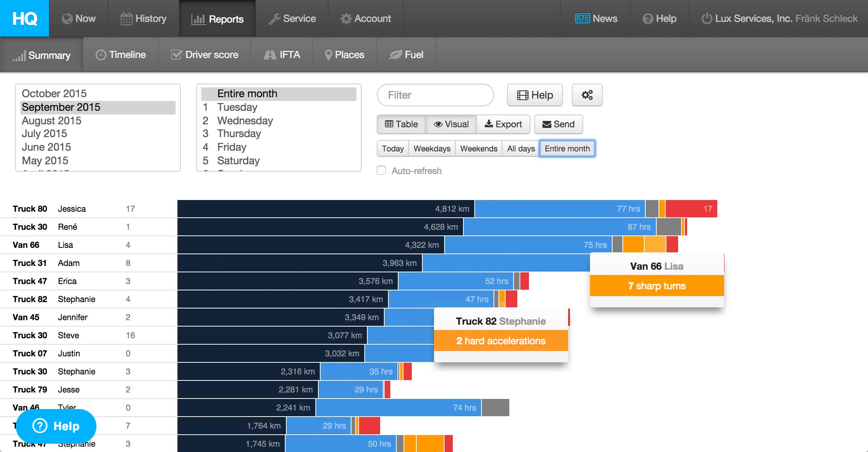Open the Driver score tab
The width and height of the screenshot is (868, 452).
205,55
